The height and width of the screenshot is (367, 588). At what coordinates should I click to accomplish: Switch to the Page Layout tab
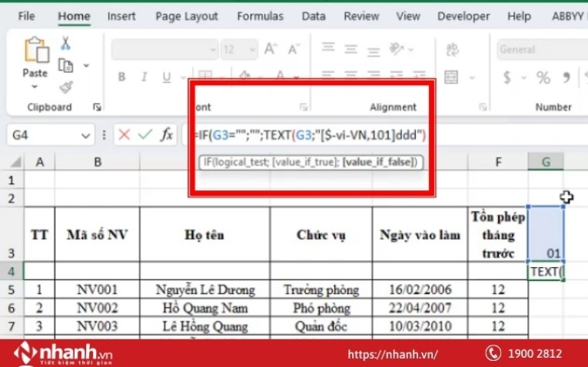point(186,16)
